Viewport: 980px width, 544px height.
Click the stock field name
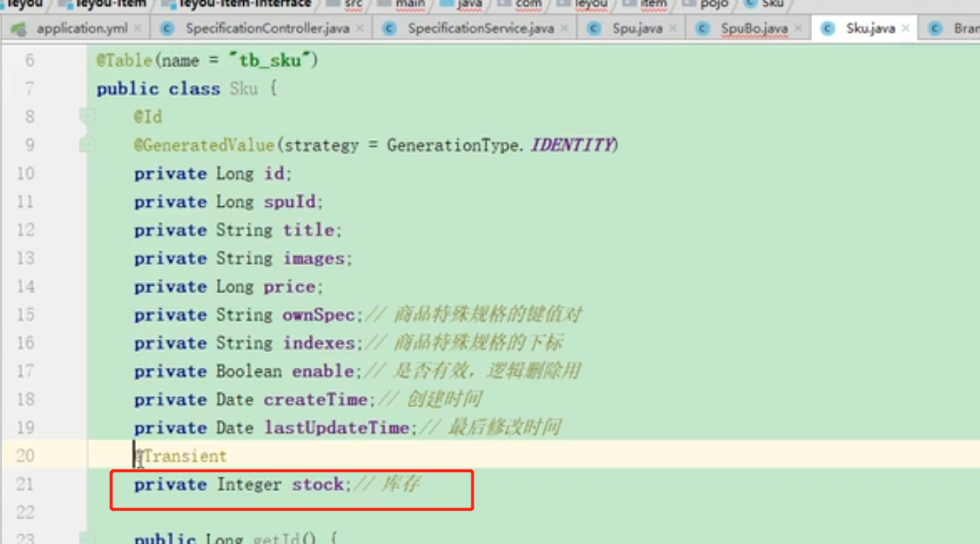tap(317, 484)
